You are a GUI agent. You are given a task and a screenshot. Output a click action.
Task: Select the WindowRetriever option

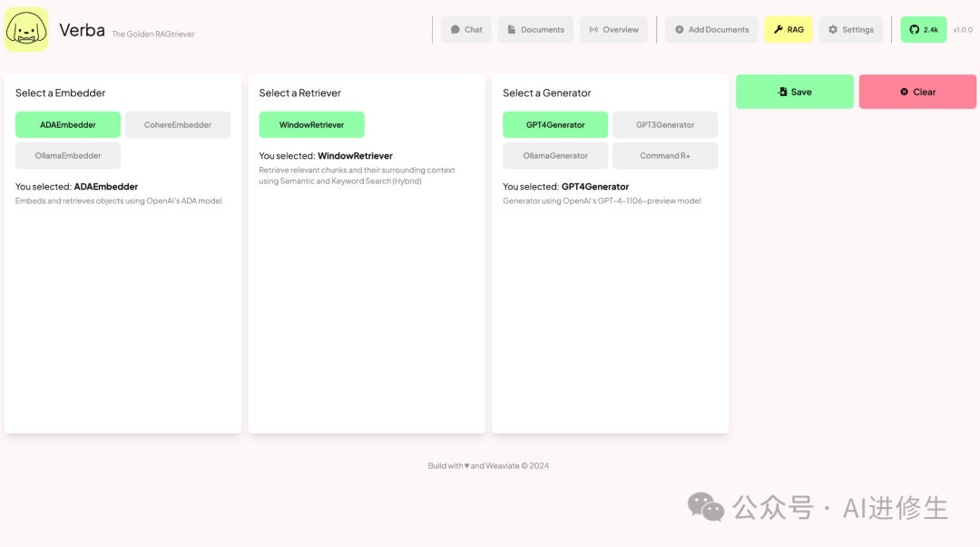(x=312, y=124)
